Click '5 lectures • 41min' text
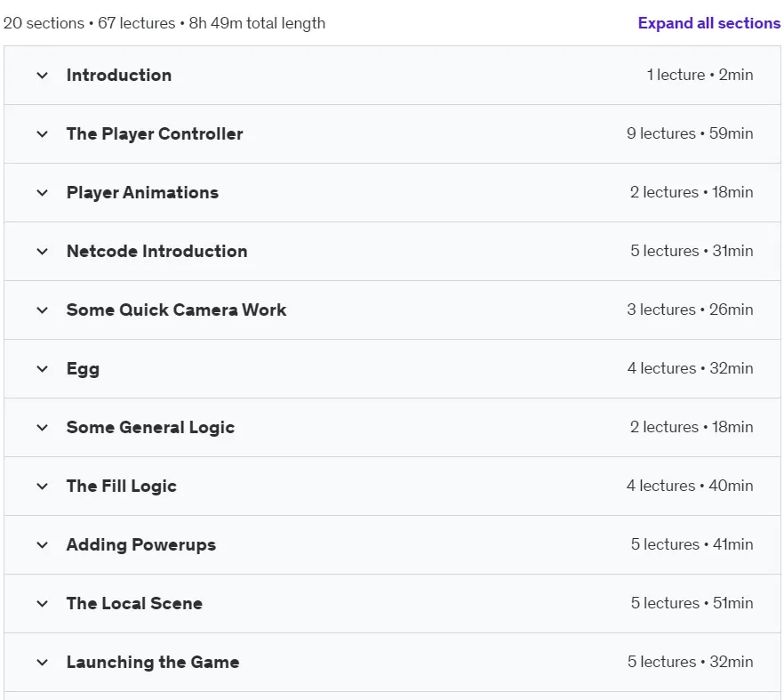 (692, 543)
